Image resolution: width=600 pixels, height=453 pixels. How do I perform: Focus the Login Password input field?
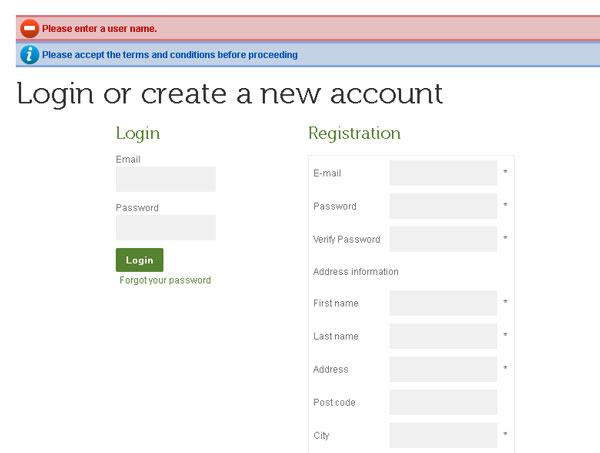165,228
